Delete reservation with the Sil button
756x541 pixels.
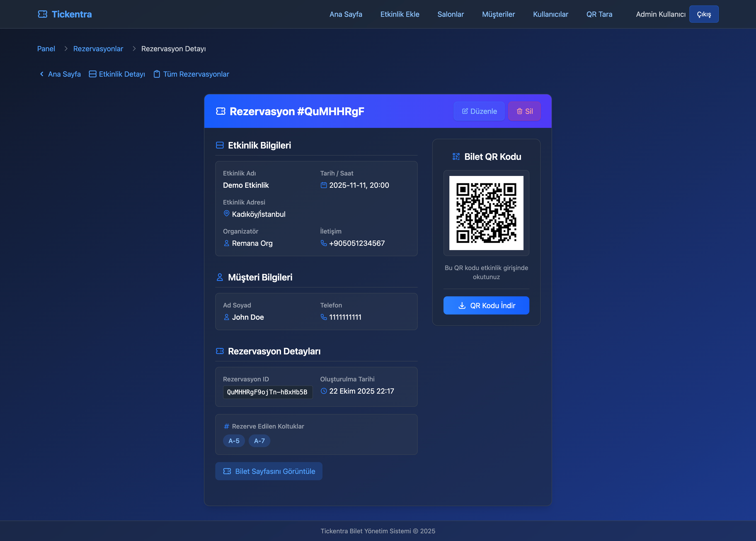pos(524,111)
